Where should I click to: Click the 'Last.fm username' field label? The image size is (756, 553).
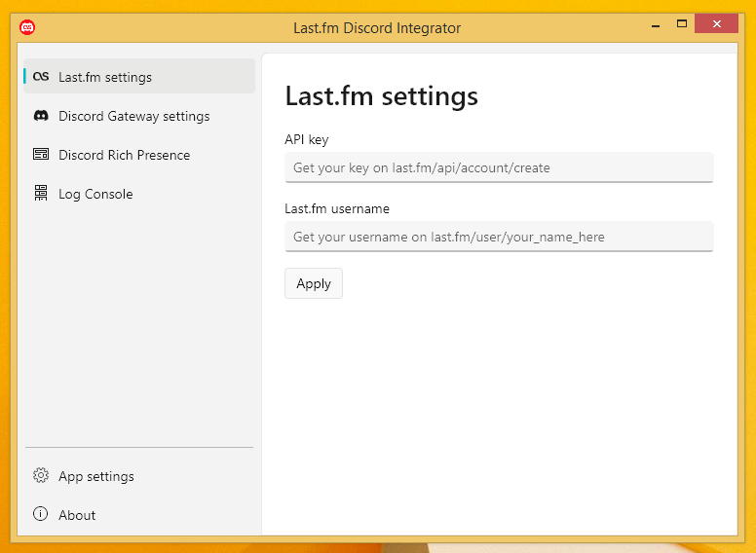click(337, 208)
